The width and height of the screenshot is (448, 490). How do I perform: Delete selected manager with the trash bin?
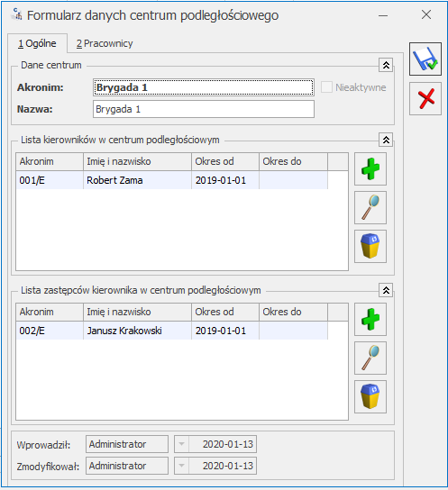pos(370,246)
